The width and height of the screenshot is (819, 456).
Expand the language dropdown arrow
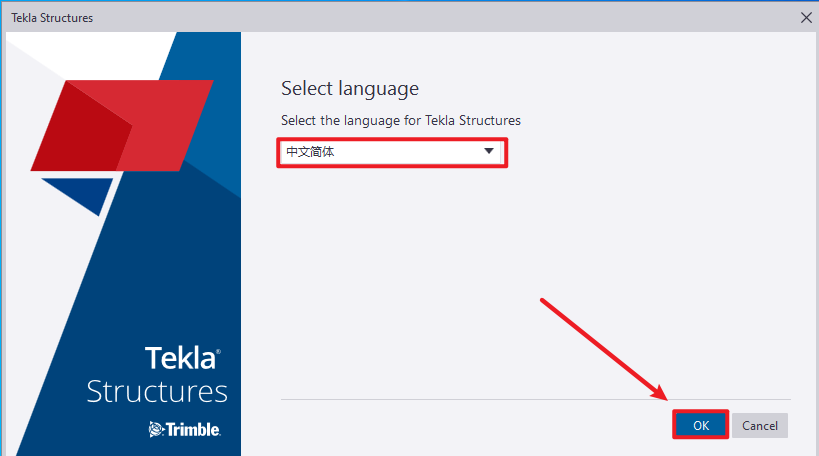489,151
